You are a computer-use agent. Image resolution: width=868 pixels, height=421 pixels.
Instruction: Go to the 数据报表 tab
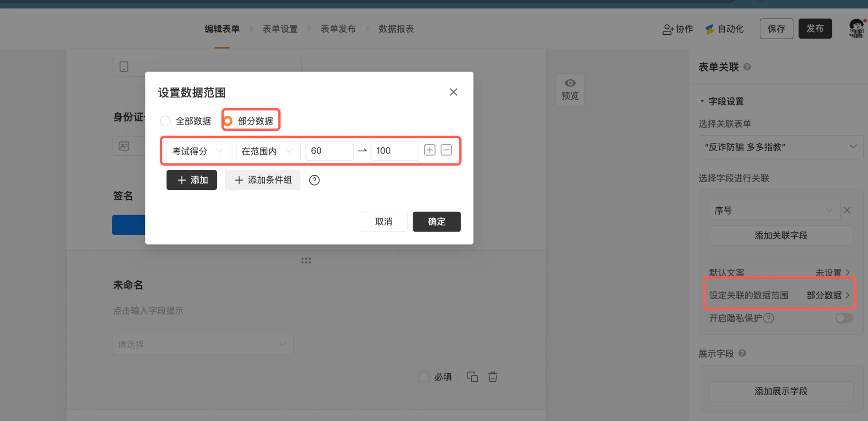coord(396,29)
